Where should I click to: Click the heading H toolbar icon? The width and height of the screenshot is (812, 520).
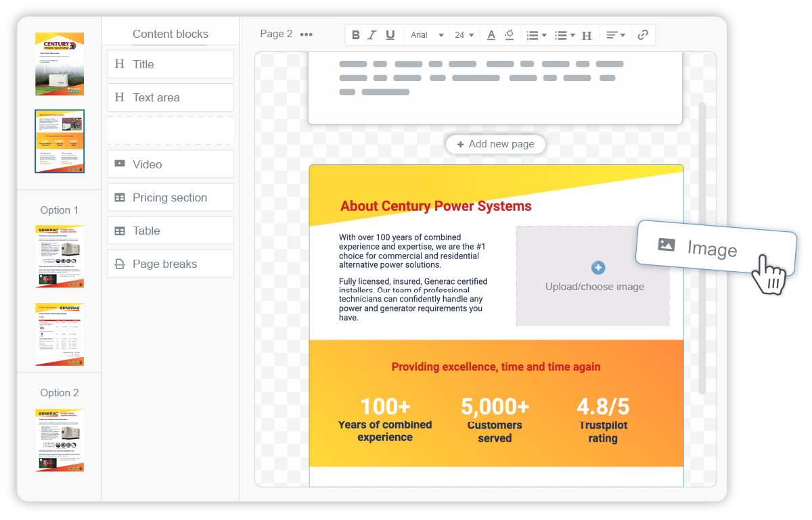pos(587,35)
